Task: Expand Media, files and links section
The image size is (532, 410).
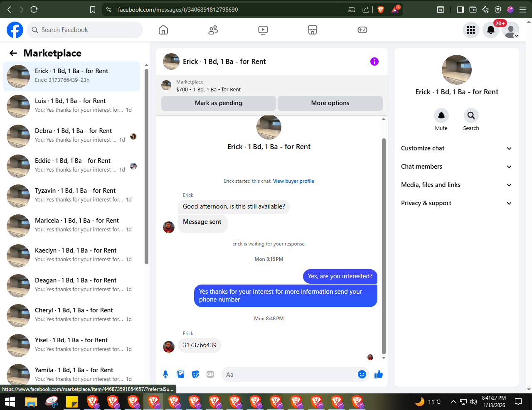Action: [456, 185]
